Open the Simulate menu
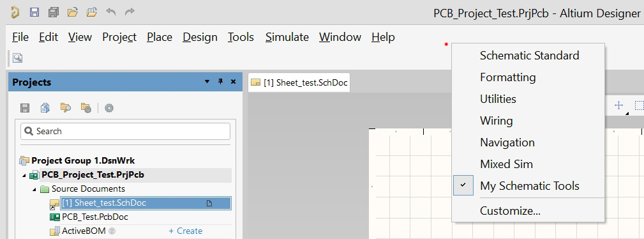The width and height of the screenshot is (644, 239). coord(287,37)
